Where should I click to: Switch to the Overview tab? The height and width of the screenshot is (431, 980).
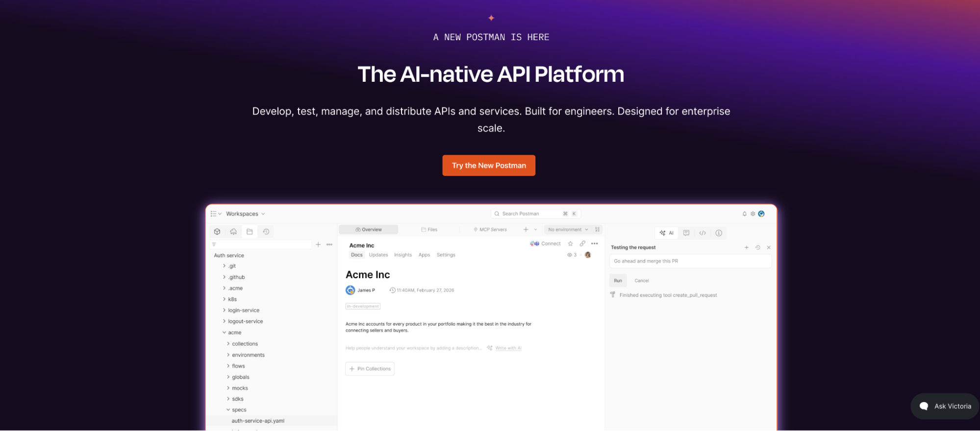pos(368,229)
